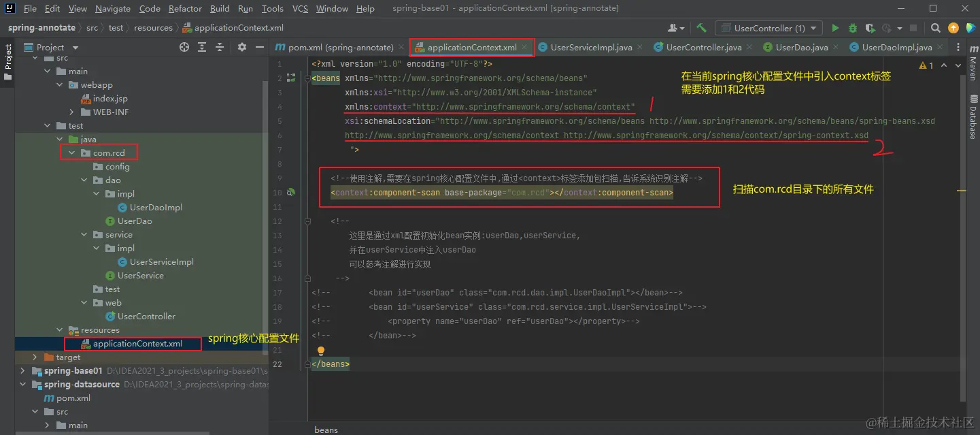Click the yellow intention lightbulb icon
The image size is (980, 435).
click(x=321, y=351)
